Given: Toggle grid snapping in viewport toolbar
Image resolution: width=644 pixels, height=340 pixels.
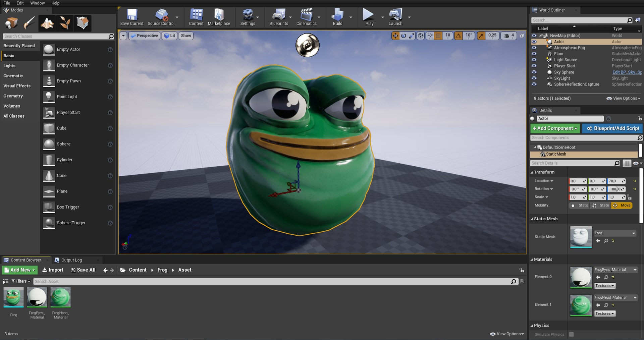Looking at the screenshot, I should point(438,36).
